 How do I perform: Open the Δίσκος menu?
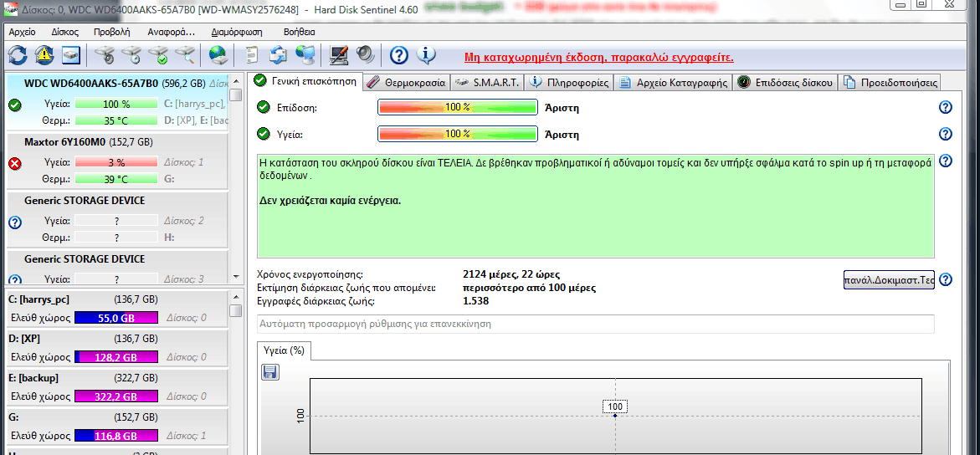[x=65, y=32]
